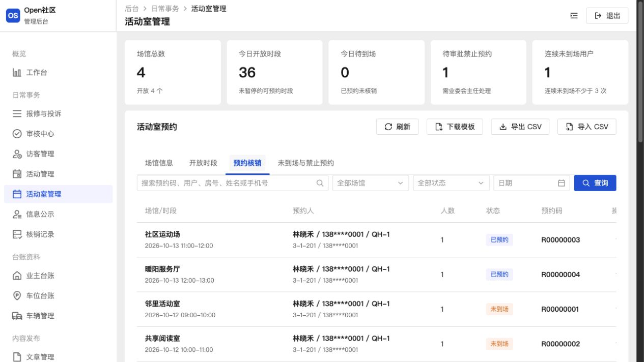The height and width of the screenshot is (362, 644).
Task: Click 未到场 status tag for R00000001
Action: coord(499,309)
